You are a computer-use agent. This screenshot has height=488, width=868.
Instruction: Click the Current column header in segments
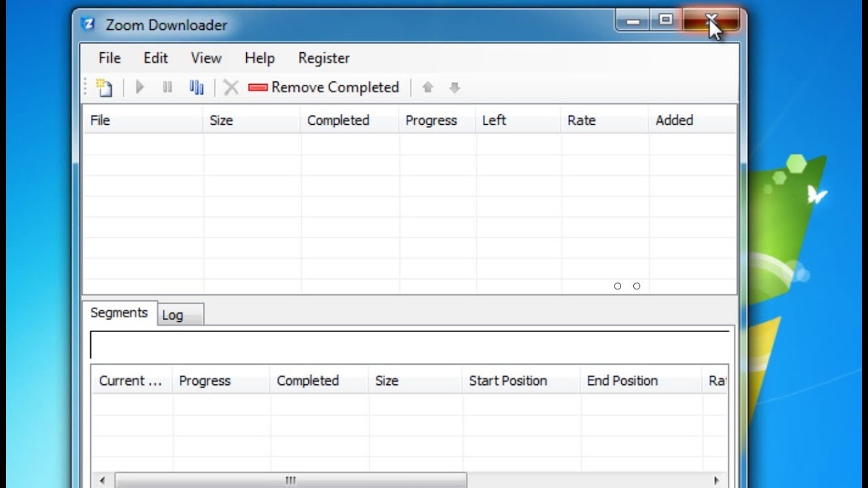(x=132, y=381)
